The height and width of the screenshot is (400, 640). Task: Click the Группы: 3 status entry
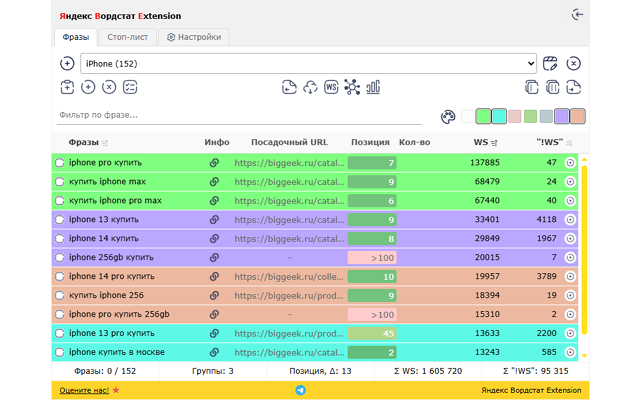coord(213,371)
